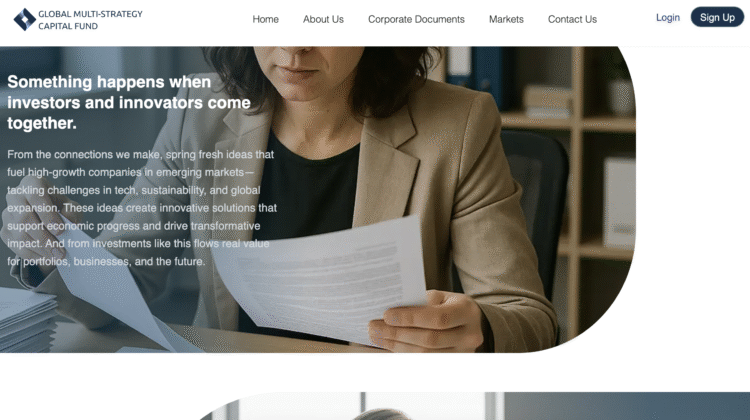Click the hero headline about investors and innovators
The width and height of the screenshot is (750, 420).
click(129, 102)
